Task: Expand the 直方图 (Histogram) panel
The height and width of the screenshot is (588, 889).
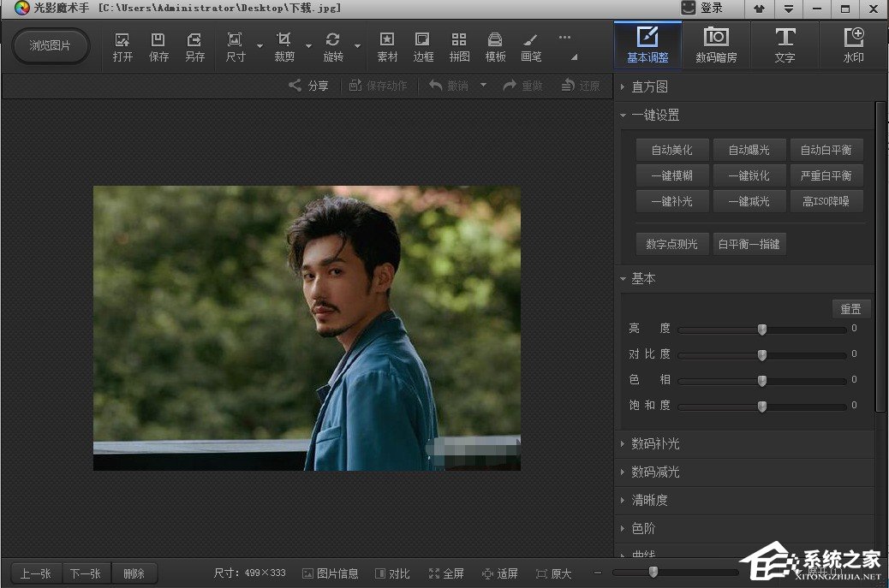Action: (x=649, y=86)
